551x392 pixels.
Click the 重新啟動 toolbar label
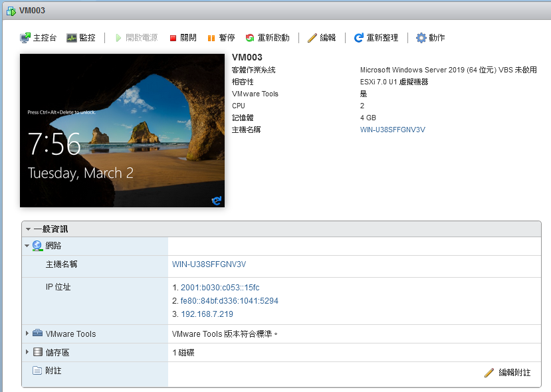(273, 38)
